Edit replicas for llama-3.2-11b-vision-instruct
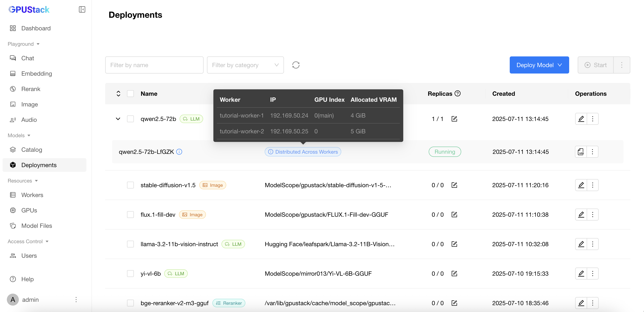Image resolution: width=644 pixels, height=312 pixels. [x=454, y=244]
